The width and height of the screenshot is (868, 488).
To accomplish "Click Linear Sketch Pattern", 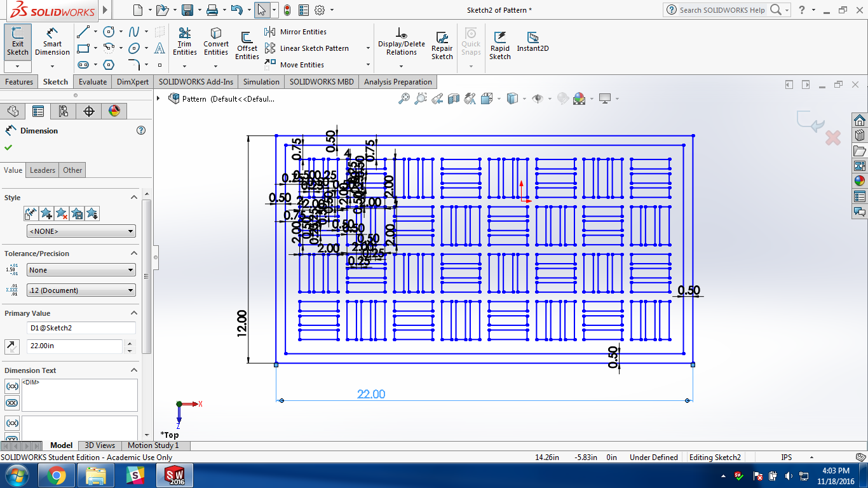I will [307, 48].
